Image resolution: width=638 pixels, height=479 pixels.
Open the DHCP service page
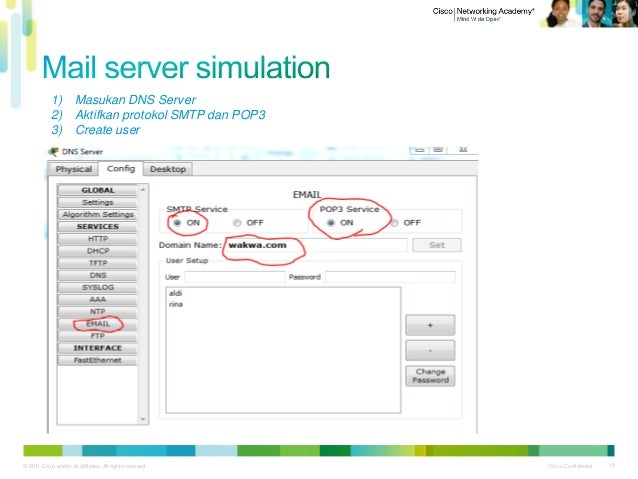tap(98, 251)
